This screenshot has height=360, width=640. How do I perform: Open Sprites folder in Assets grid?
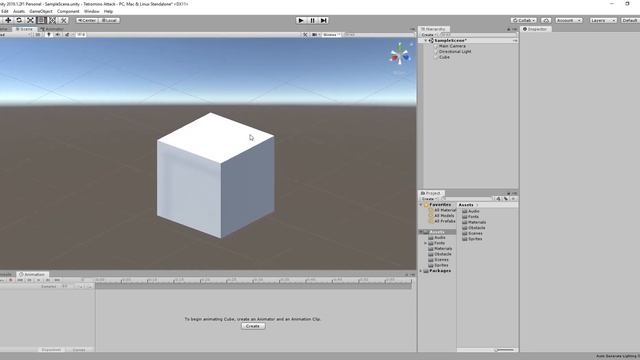[x=472, y=239]
